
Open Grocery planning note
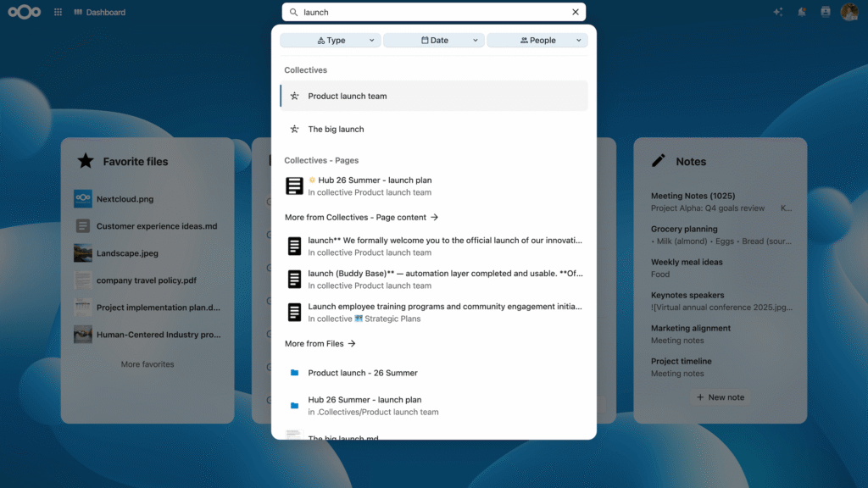(x=721, y=236)
